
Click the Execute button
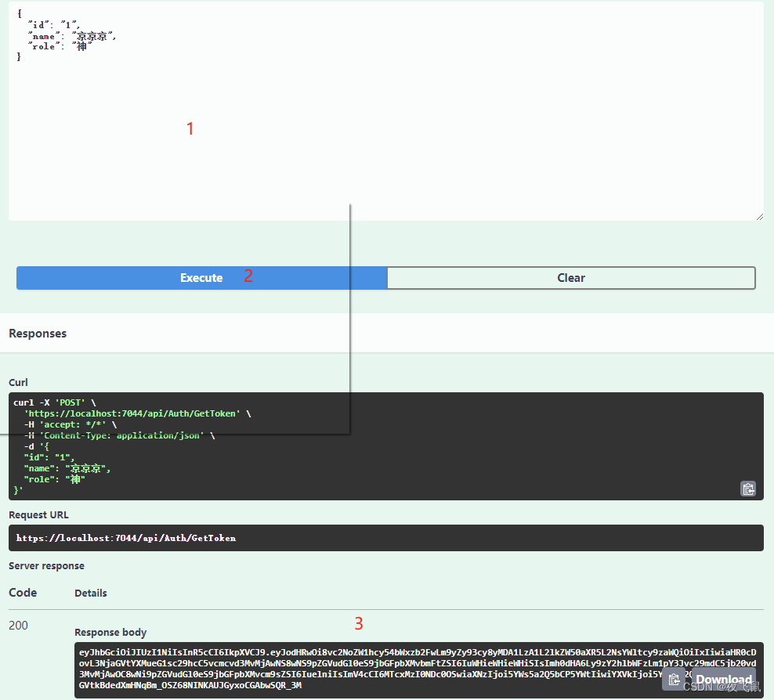pos(201,278)
